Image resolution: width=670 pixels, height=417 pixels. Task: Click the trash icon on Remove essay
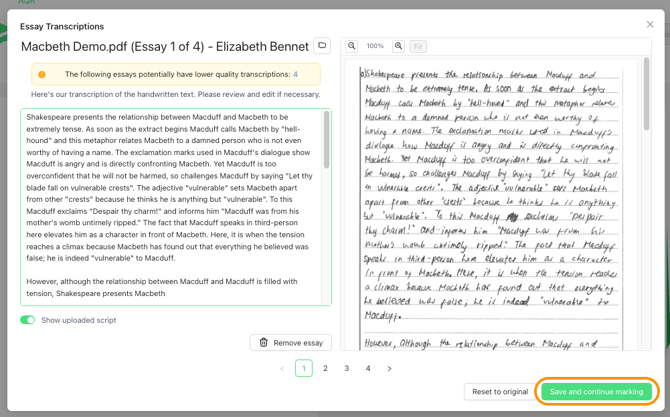264,342
